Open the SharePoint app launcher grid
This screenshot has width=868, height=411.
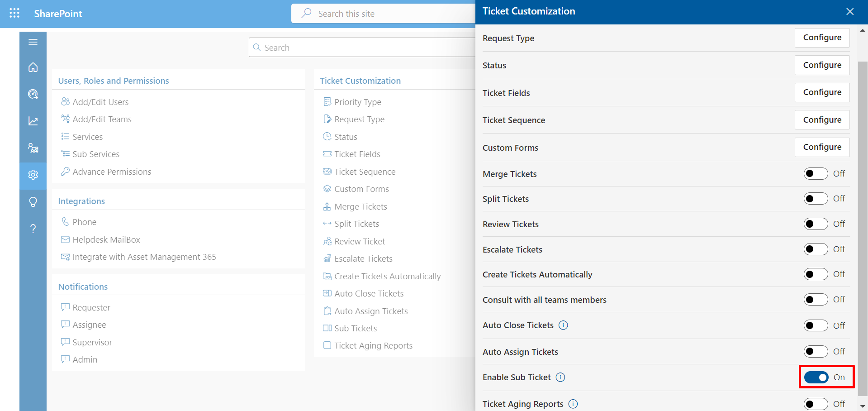pos(14,13)
